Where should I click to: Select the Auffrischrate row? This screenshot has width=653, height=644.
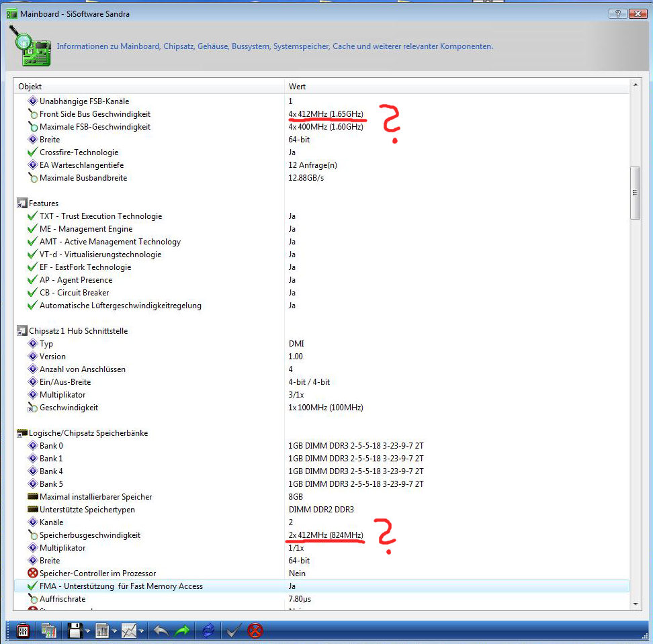(322, 599)
